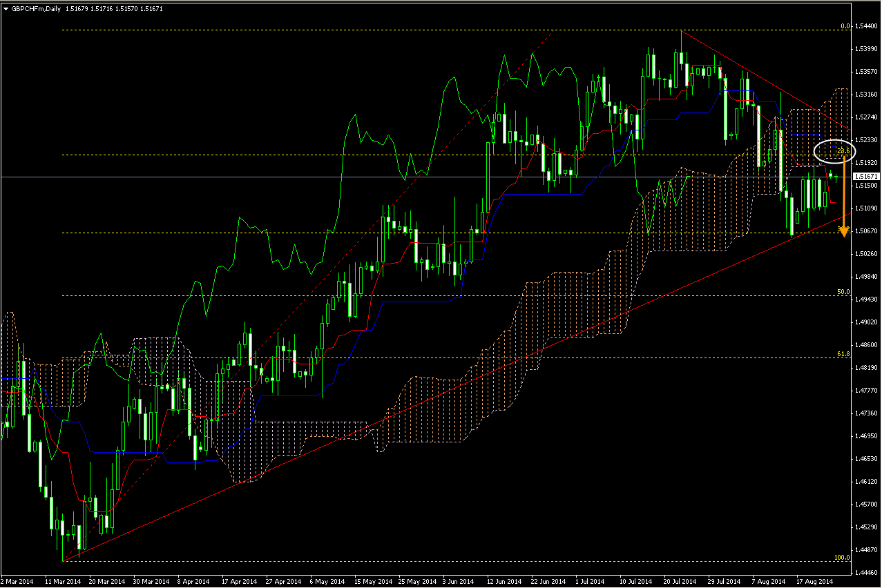
Task: Click the 1.46120 price axis label
Action: pos(866,482)
